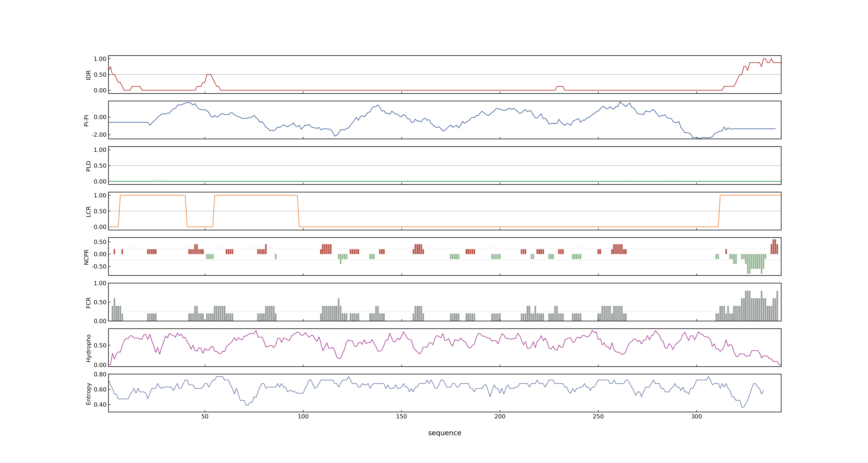Click the 0.50 tick in Hydropho plot
Viewport: 868px width, 463px height.
coord(100,345)
